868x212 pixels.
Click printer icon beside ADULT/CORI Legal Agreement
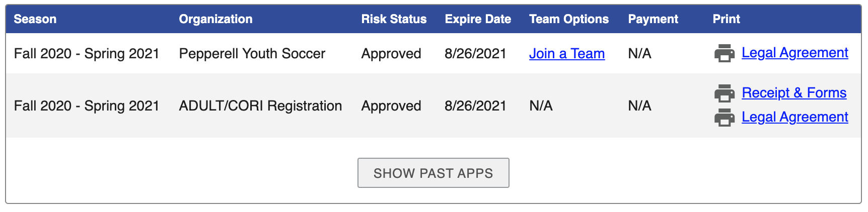coord(724,118)
